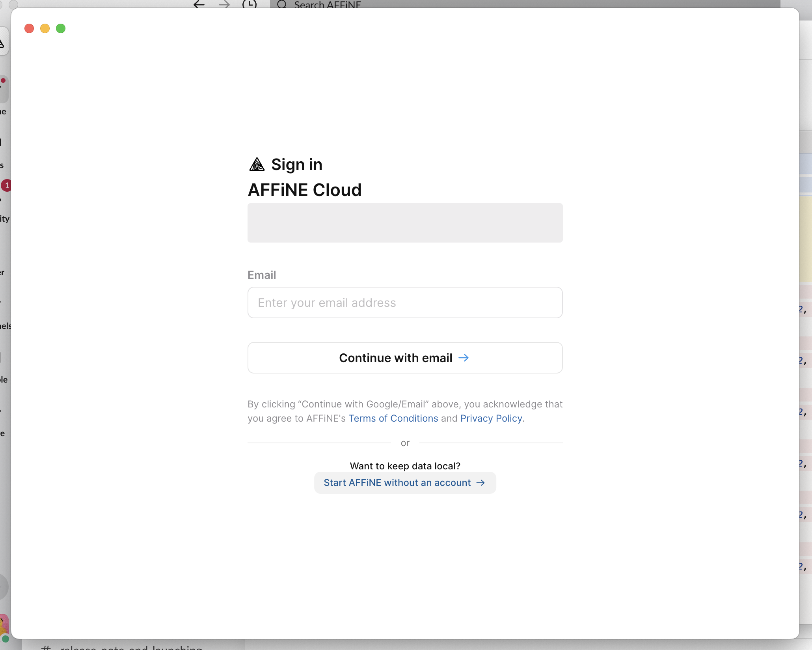Open the Privacy Policy link
812x650 pixels.
(x=491, y=418)
